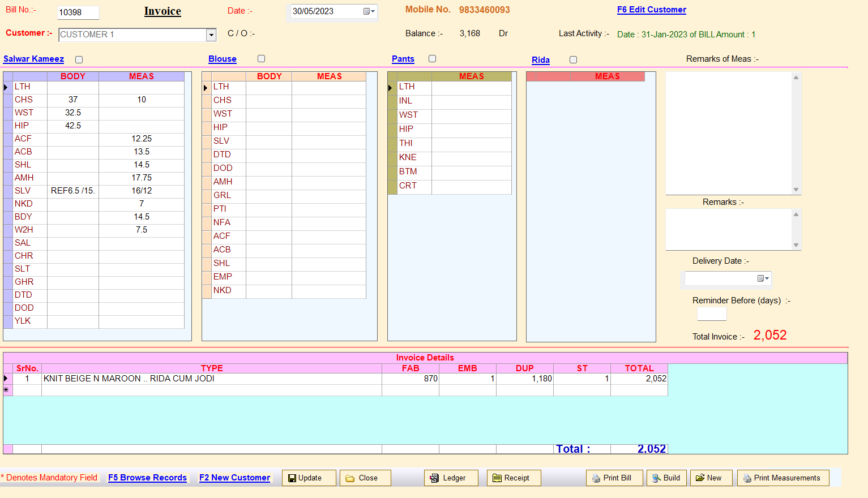
Task: Select the Salwar Kameez SLV meas value 16/12
Action: tap(142, 191)
